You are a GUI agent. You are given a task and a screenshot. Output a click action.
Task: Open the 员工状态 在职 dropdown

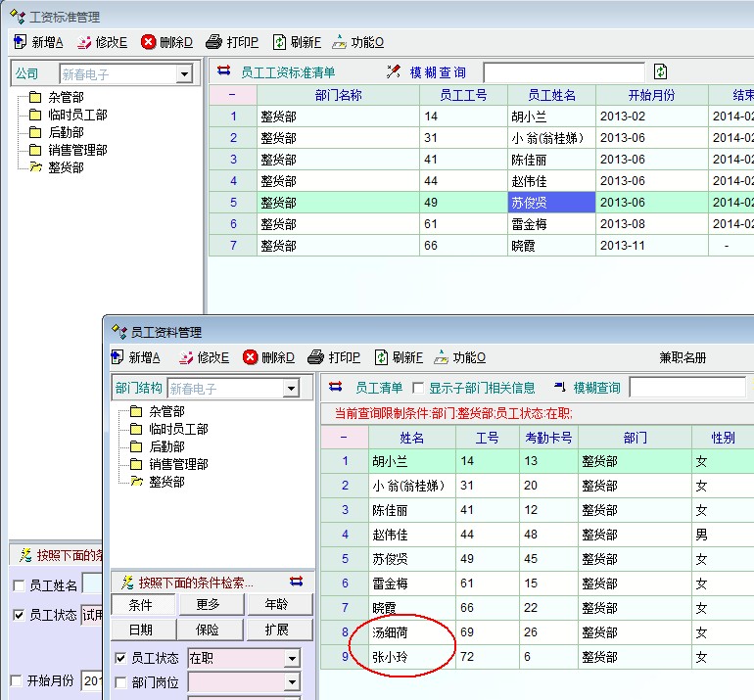pos(292,658)
